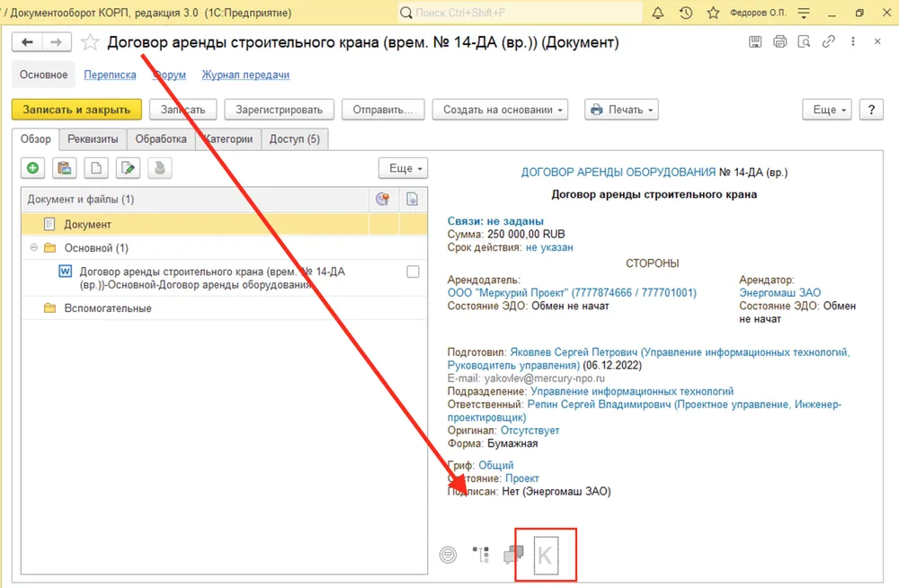899x588 pixels.
Task: Open the Подразделение link Управление информационных технологий
Action: [632, 391]
